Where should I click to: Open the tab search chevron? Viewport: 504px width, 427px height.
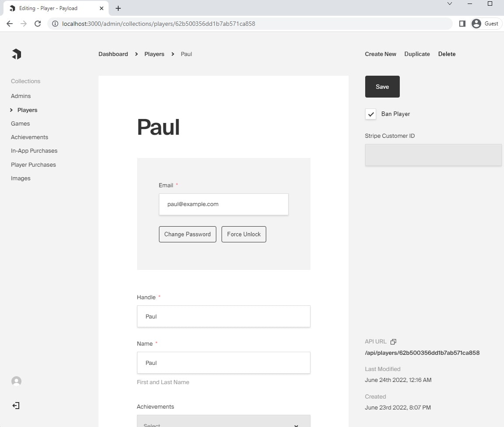click(450, 3)
